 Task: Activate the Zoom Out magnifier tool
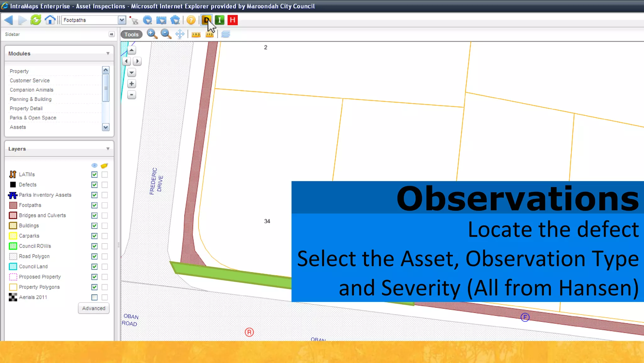[166, 34]
